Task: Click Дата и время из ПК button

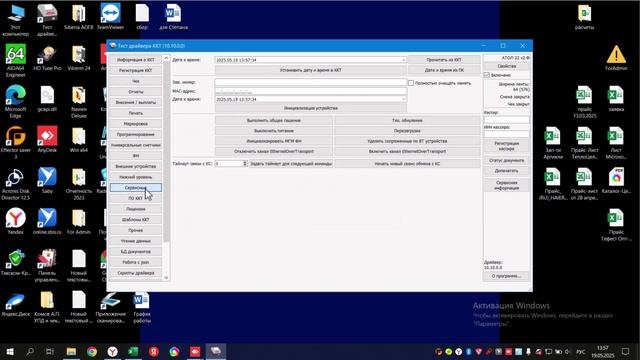Action: pyautogui.click(x=444, y=70)
